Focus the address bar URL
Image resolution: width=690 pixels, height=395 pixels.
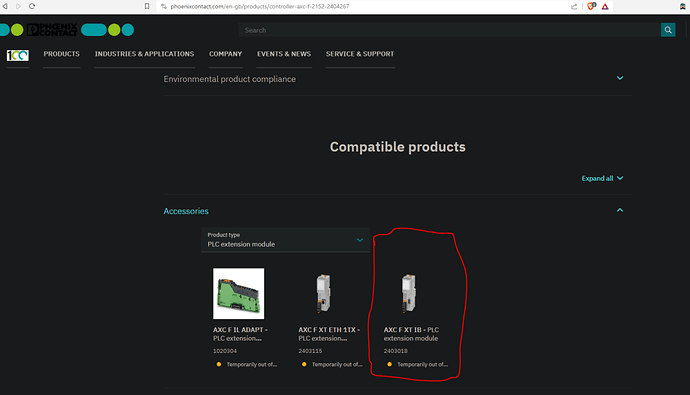(x=260, y=6)
